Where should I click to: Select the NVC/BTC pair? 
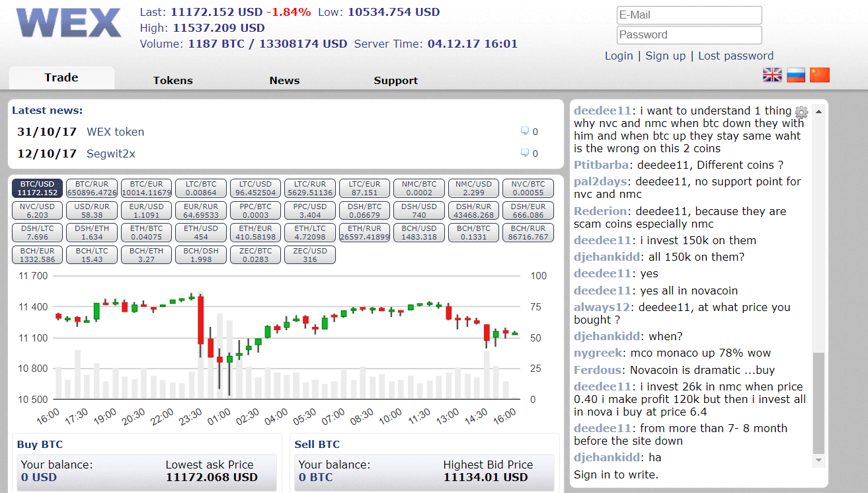click(528, 188)
